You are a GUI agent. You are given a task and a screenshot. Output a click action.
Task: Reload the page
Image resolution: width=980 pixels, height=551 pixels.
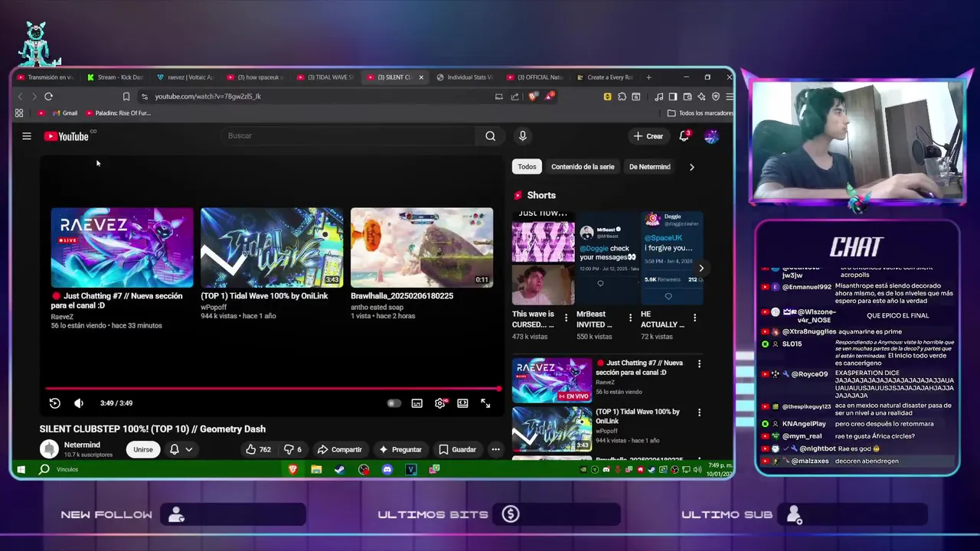48,96
